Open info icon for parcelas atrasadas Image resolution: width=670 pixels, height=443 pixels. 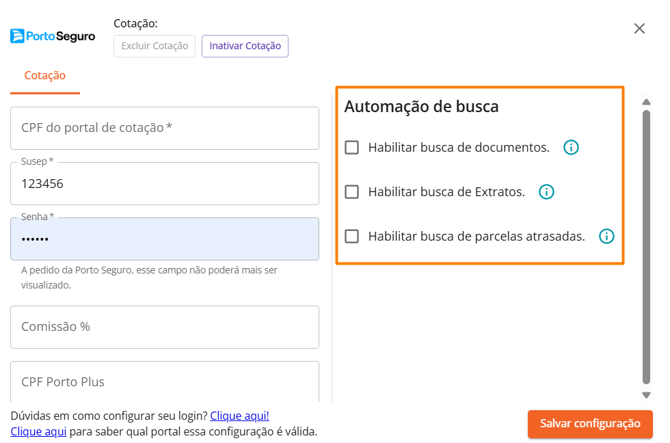[606, 236]
